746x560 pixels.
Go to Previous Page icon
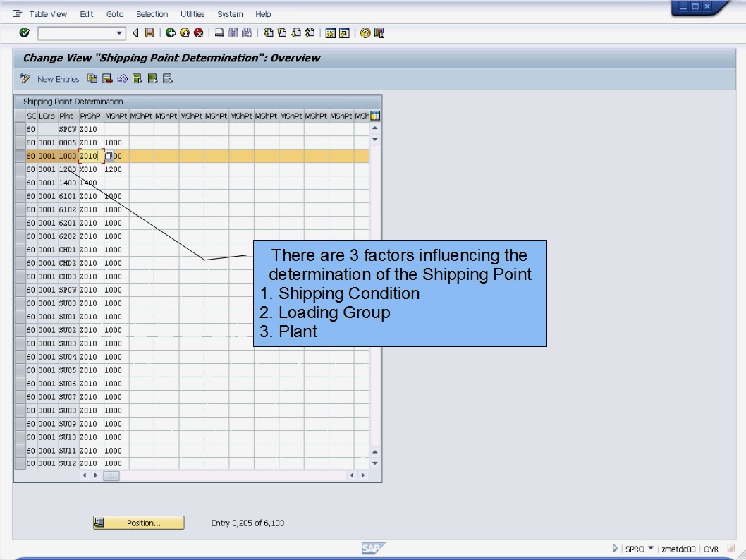click(x=282, y=32)
